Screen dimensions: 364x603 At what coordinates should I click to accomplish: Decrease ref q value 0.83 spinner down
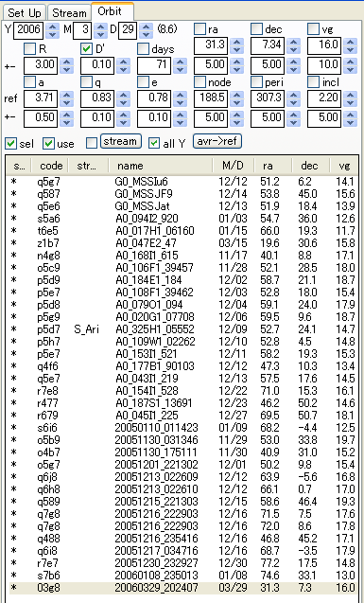click(123, 103)
